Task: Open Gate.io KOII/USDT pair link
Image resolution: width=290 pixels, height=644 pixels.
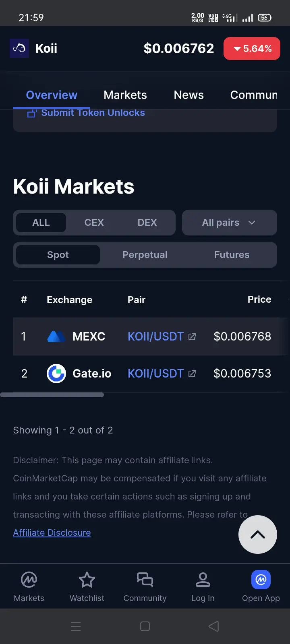Action: 156,374
